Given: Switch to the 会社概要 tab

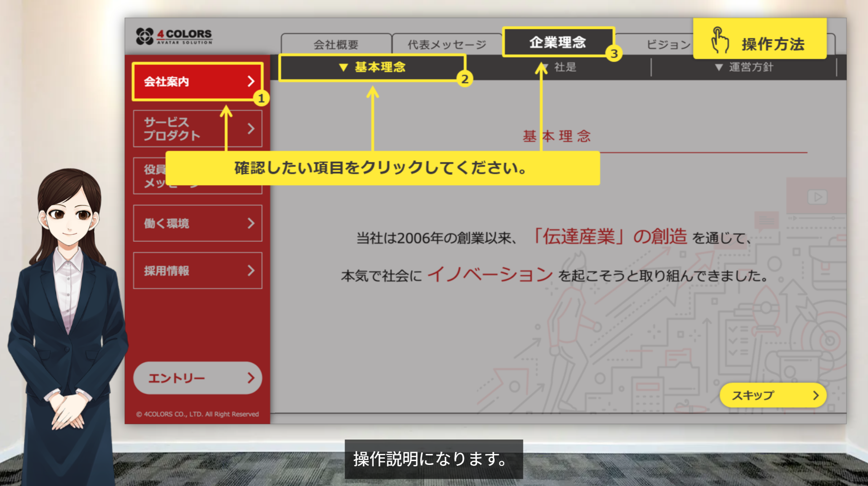Looking at the screenshot, I should click(x=336, y=45).
